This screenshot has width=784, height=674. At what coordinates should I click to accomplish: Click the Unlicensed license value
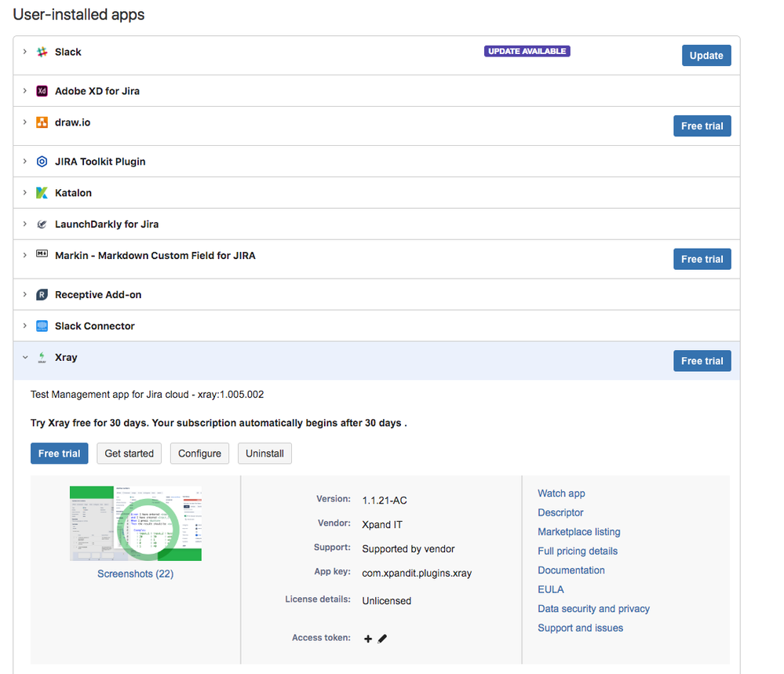pos(386,601)
